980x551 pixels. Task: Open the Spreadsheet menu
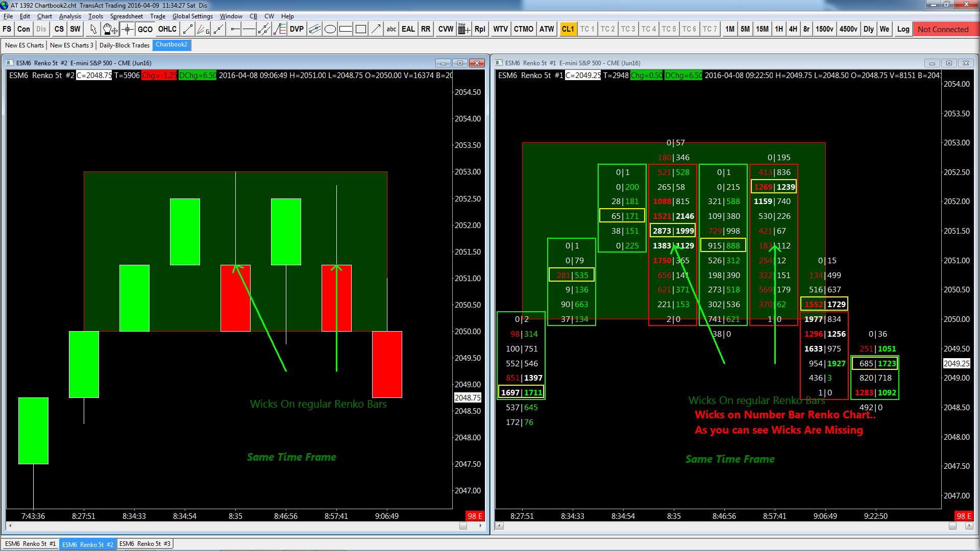(126, 16)
